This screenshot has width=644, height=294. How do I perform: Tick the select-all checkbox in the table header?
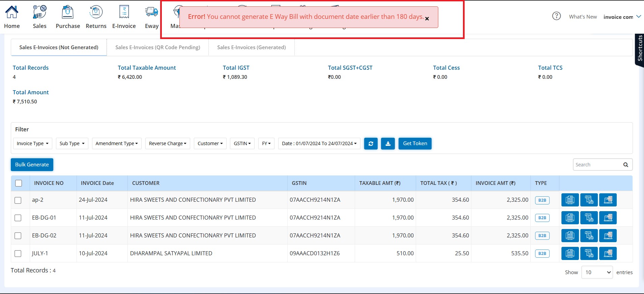[19, 183]
